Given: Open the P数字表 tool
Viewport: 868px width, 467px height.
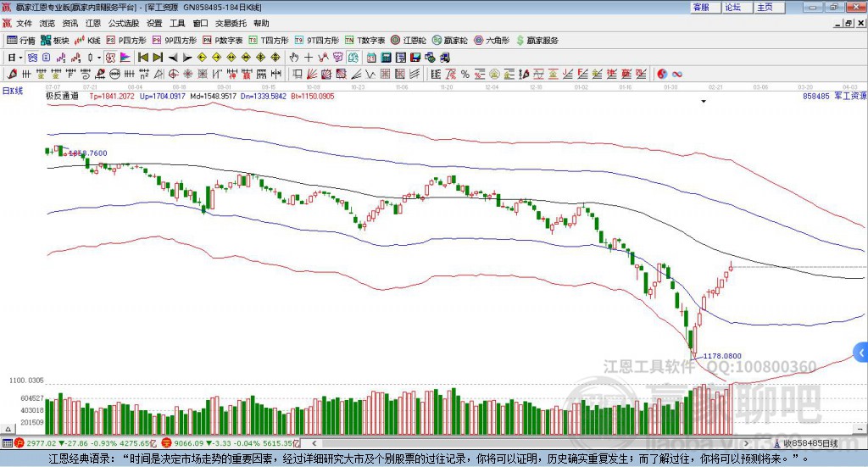Looking at the screenshot, I should coord(223,41).
